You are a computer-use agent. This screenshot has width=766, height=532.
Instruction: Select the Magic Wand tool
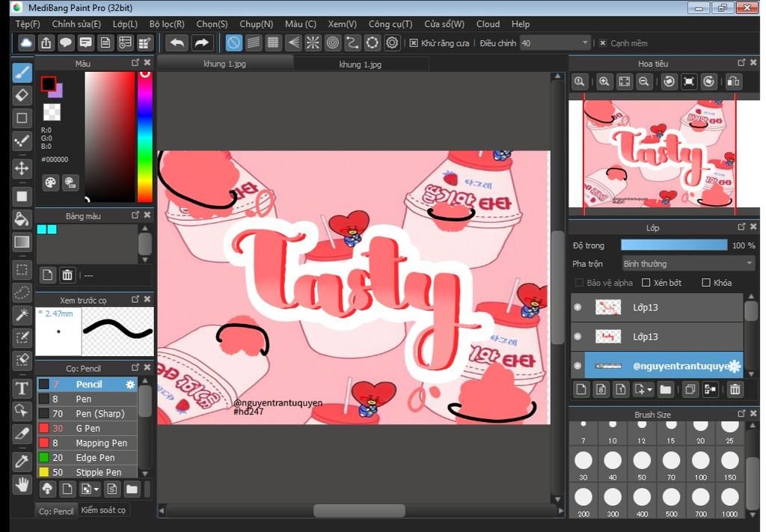[x=22, y=314]
